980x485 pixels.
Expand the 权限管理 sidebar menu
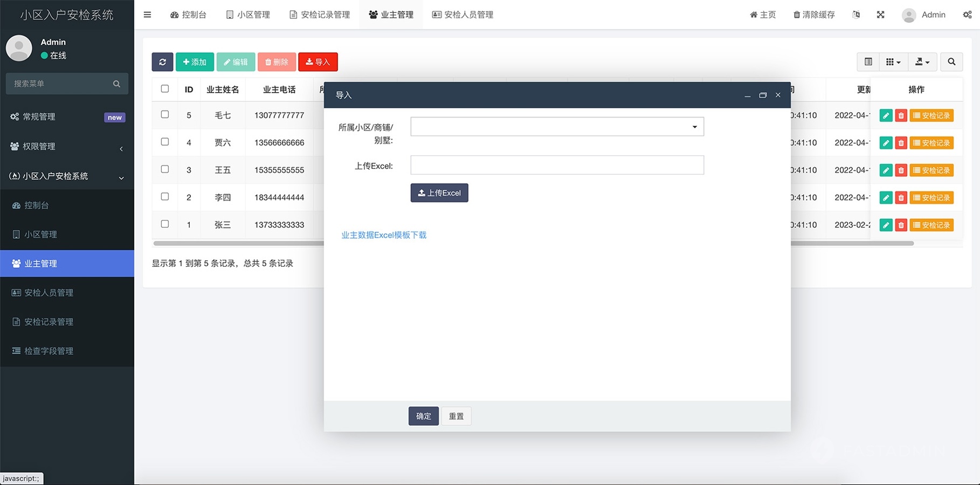[67, 147]
